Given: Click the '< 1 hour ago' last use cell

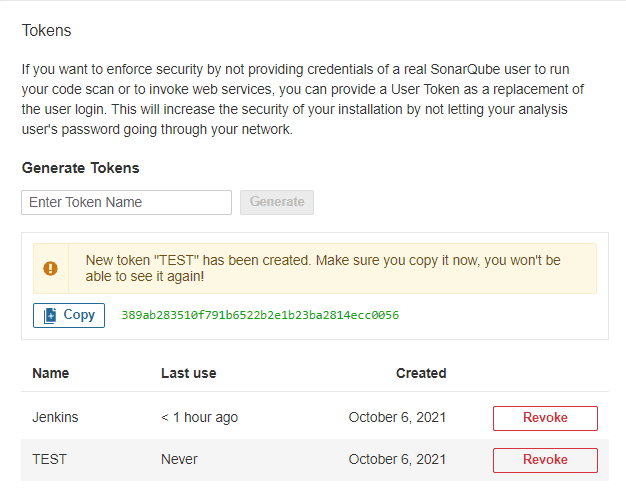Looking at the screenshot, I should [199, 417].
